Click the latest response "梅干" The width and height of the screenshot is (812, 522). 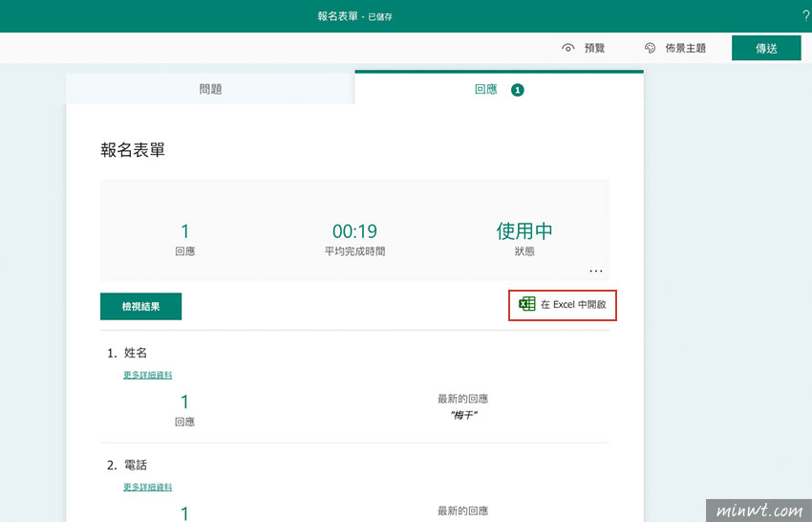(463, 415)
